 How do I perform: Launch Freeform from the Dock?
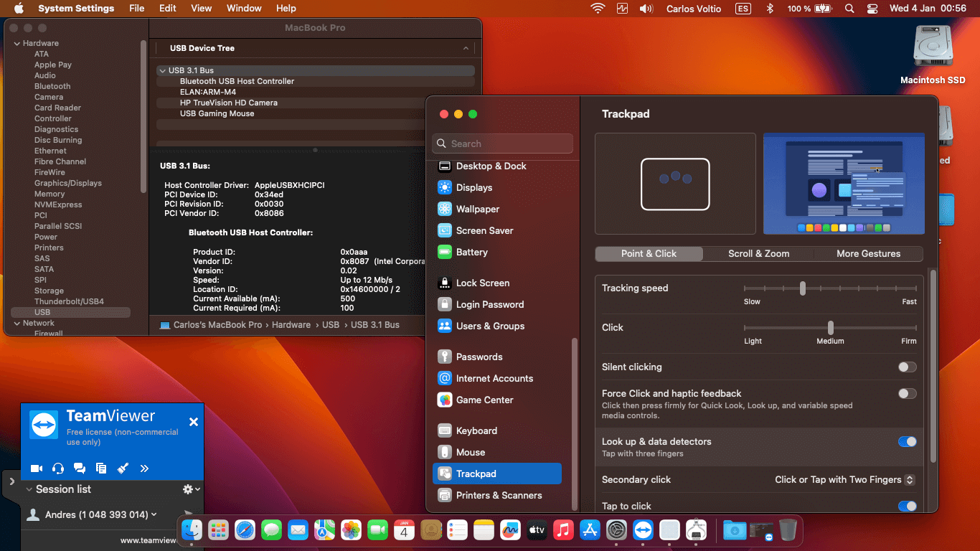pyautogui.click(x=511, y=530)
